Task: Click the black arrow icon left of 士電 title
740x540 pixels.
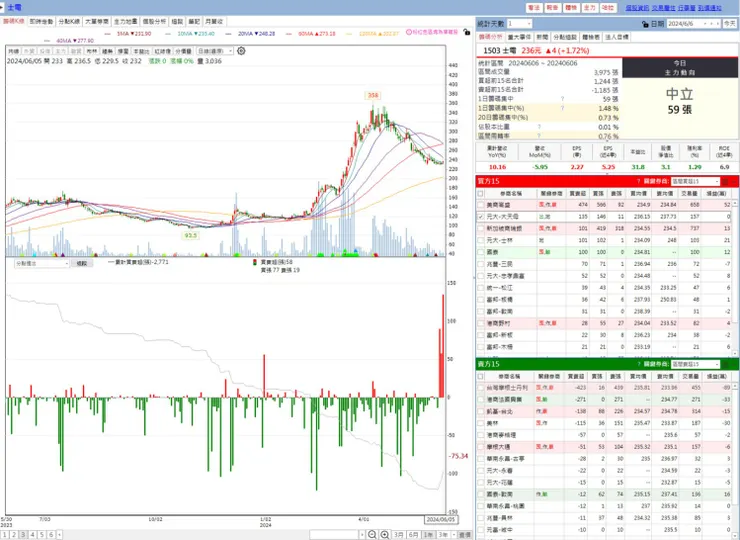Action: point(2,8)
